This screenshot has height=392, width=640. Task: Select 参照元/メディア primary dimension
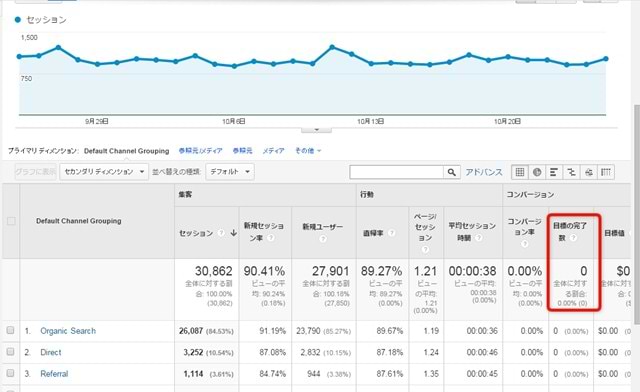point(200,151)
